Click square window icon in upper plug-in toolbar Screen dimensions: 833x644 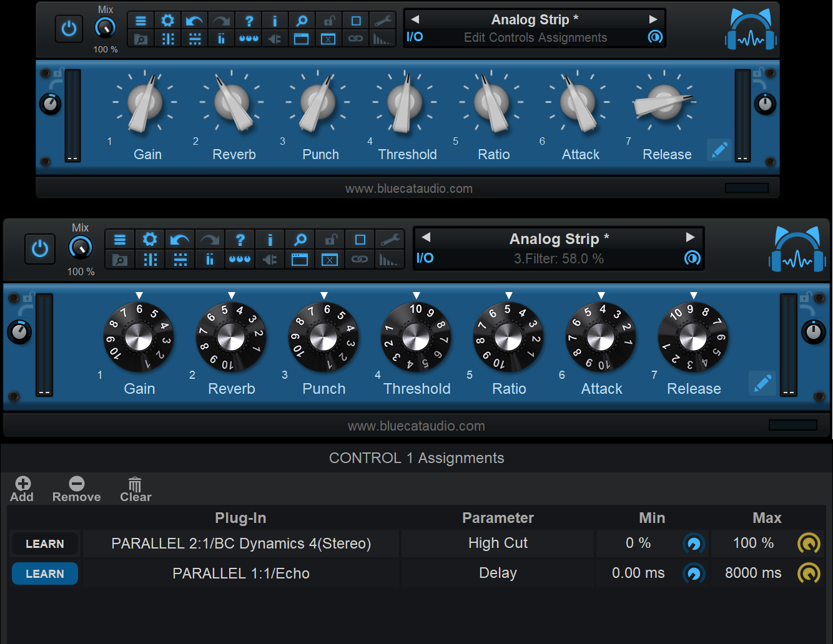[356, 21]
